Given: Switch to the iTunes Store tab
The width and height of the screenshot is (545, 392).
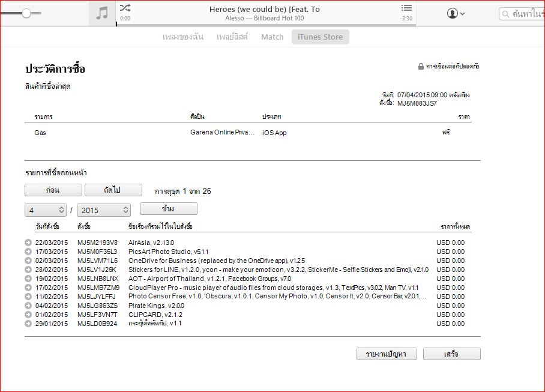Looking at the screenshot, I should [x=320, y=37].
